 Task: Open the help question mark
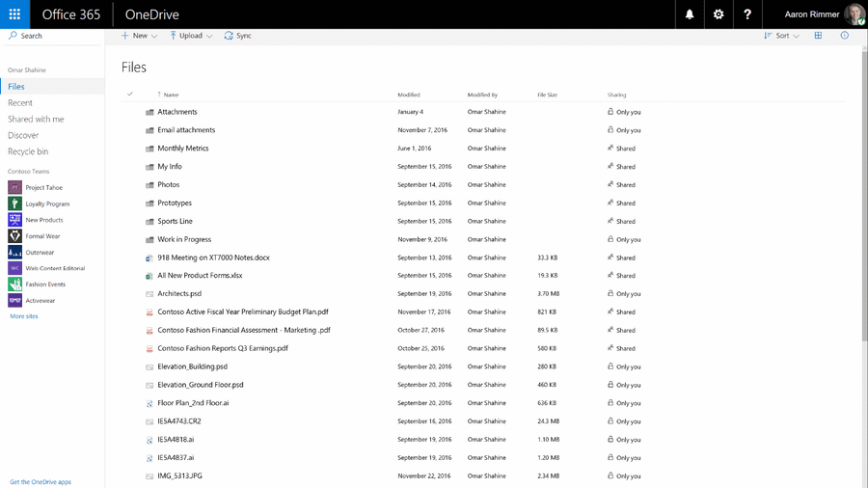point(746,14)
